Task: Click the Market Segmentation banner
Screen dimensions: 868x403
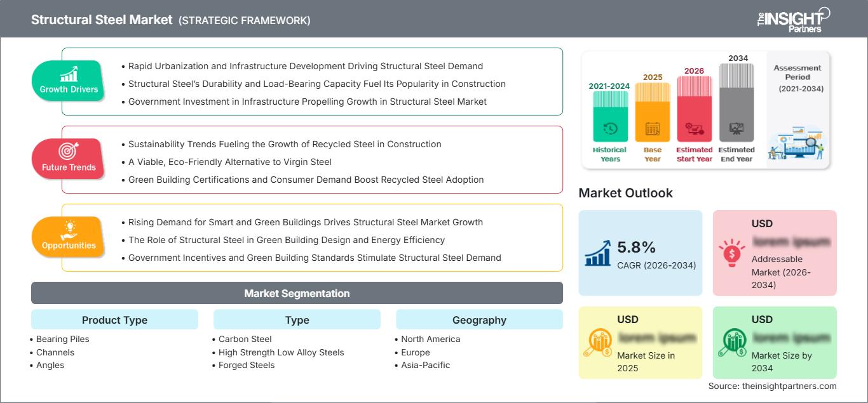Action: coord(297,293)
